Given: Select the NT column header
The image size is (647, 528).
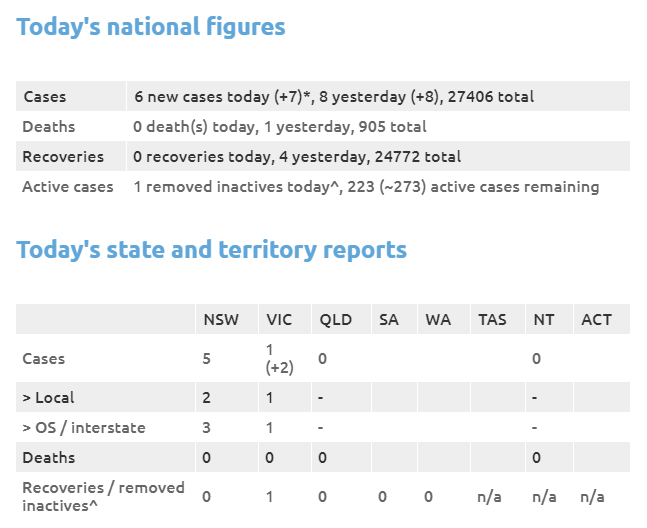Looking at the screenshot, I should [543, 320].
